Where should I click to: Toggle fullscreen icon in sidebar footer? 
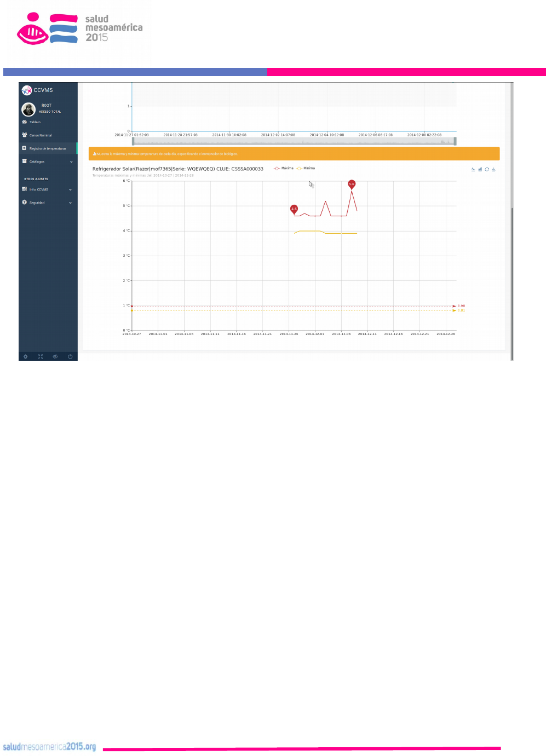coord(41,356)
